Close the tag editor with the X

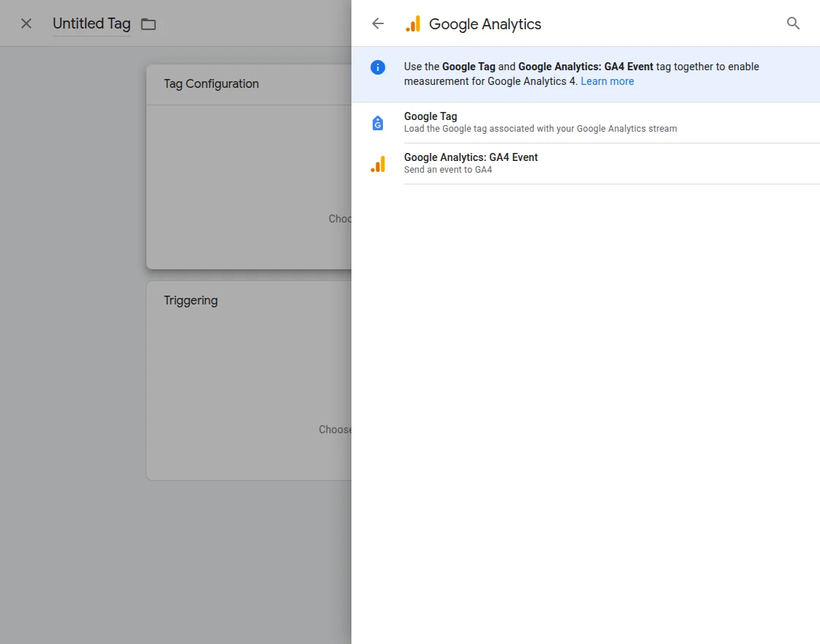[x=26, y=23]
